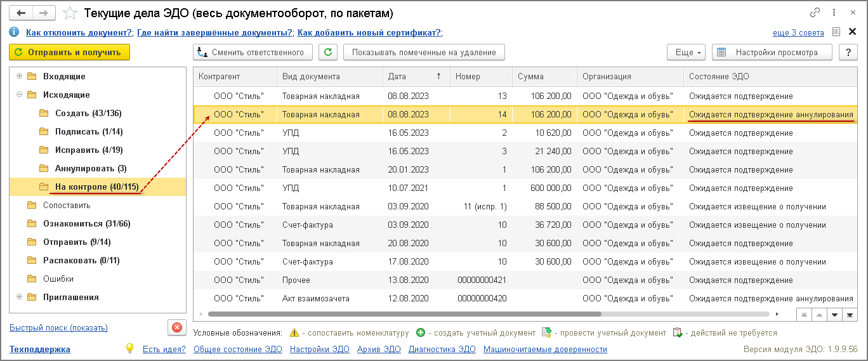Select the 'УПД' row dated 10.07.2021
Viewport: 868px width, 361px height.
[x=444, y=188]
